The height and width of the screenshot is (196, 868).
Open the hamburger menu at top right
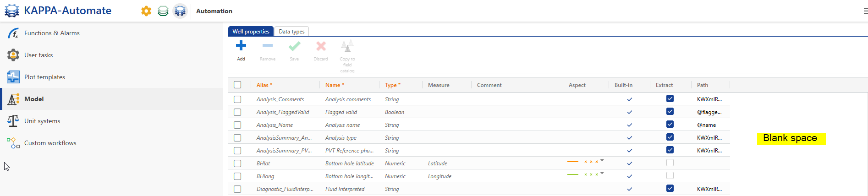pos(865,11)
